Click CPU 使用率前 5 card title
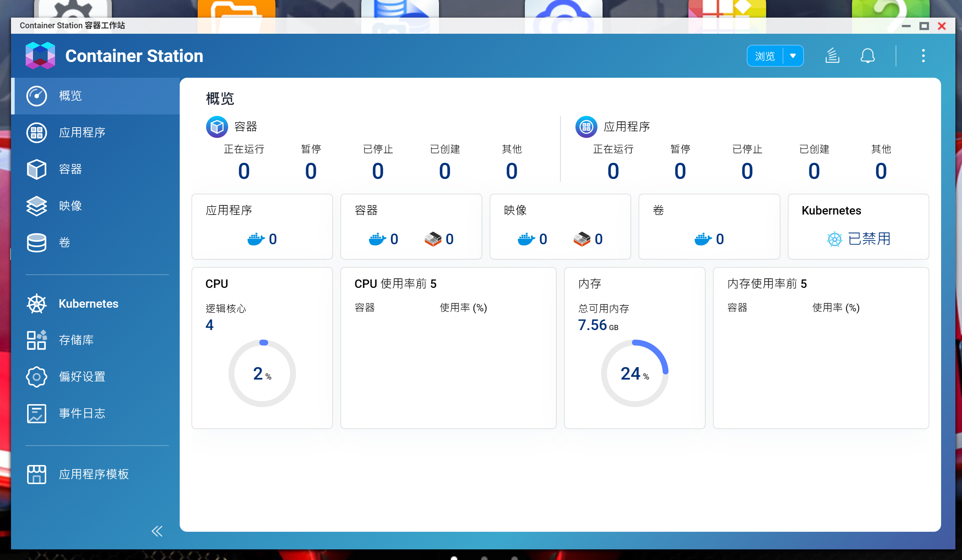 (395, 283)
